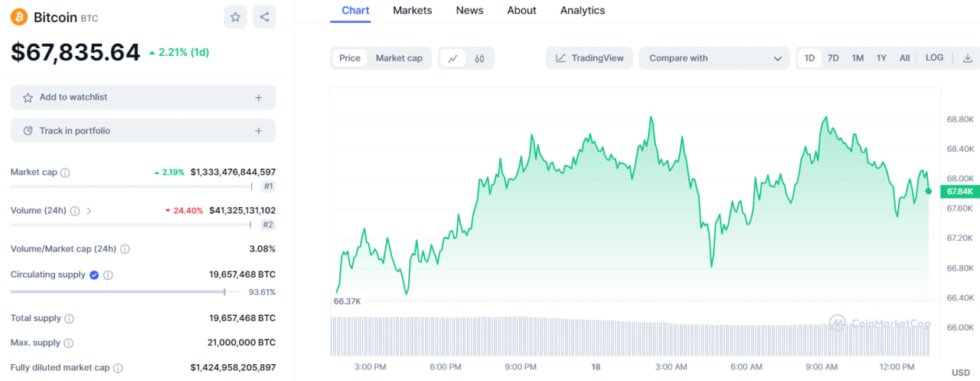This screenshot has height=381, width=980.
Task: Click the Bitcoin logo icon
Action: pos(19,17)
